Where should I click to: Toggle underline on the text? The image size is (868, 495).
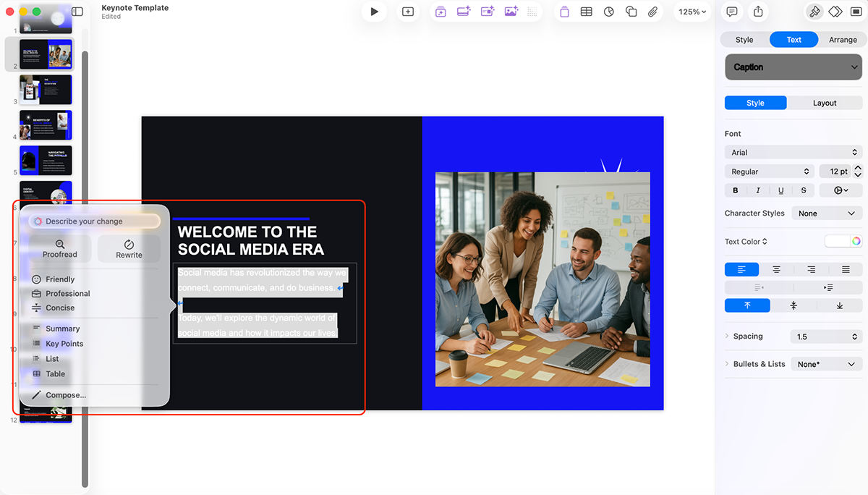(780, 190)
